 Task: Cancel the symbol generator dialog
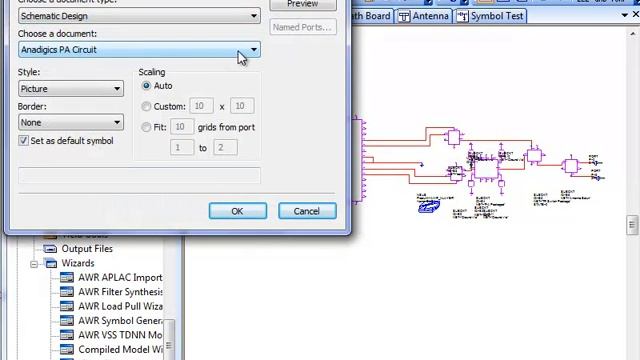pos(307,211)
